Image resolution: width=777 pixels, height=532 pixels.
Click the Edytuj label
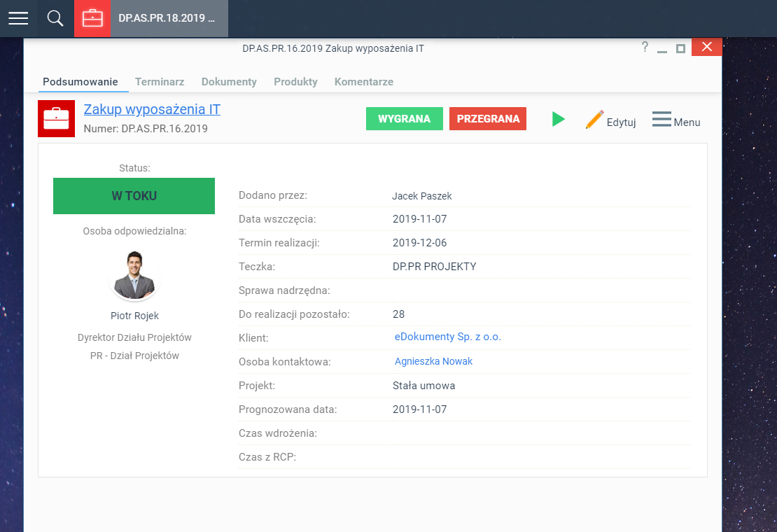pyautogui.click(x=621, y=122)
